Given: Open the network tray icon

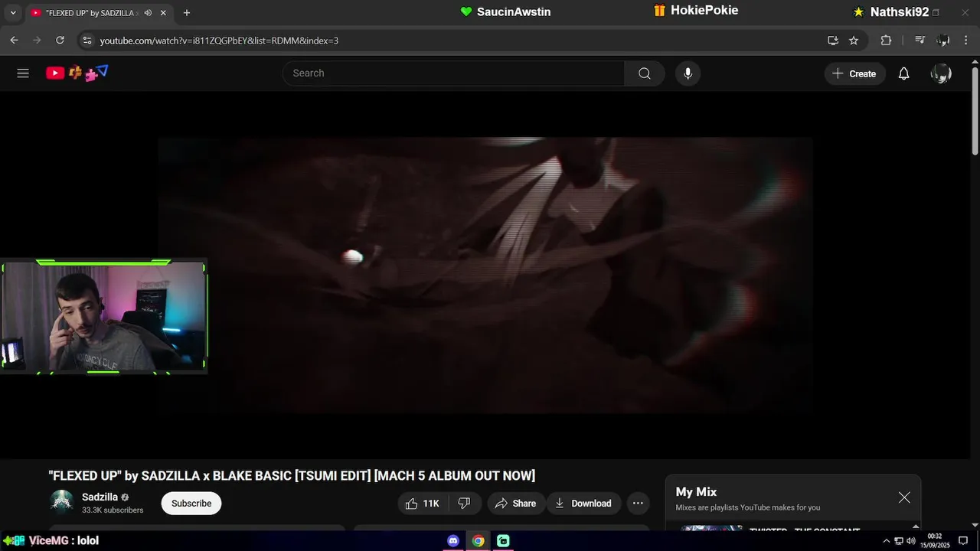Looking at the screenshot, I should (x=899, y=540).
